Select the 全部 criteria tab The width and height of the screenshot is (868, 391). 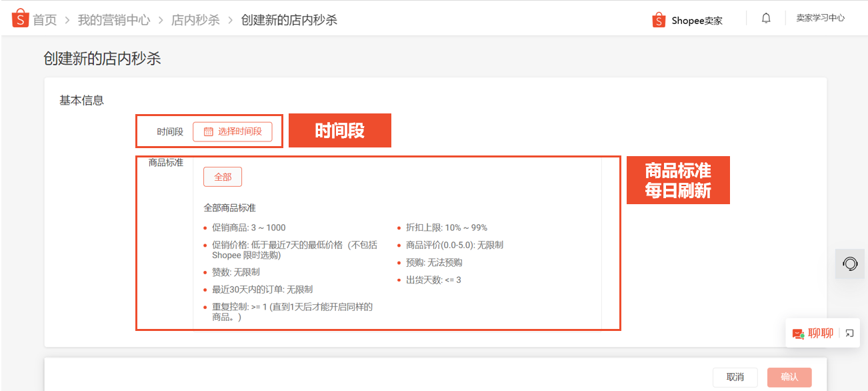222,176
